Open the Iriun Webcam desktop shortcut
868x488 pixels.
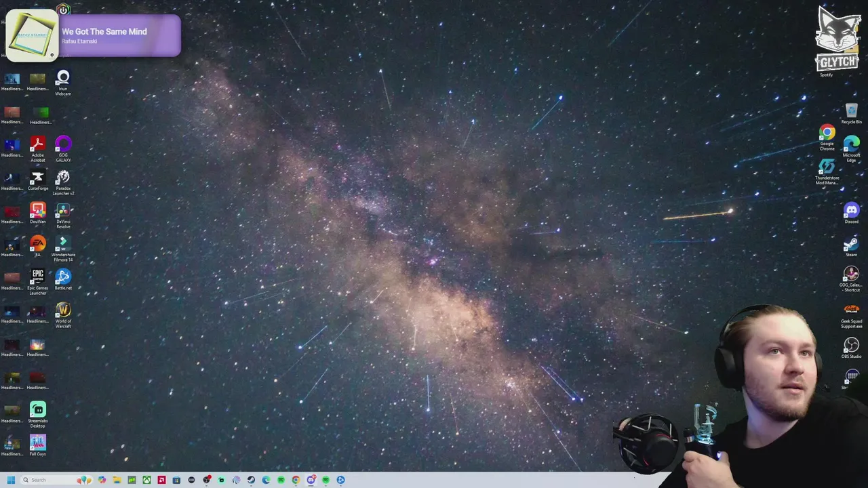[x=63, y=82]
